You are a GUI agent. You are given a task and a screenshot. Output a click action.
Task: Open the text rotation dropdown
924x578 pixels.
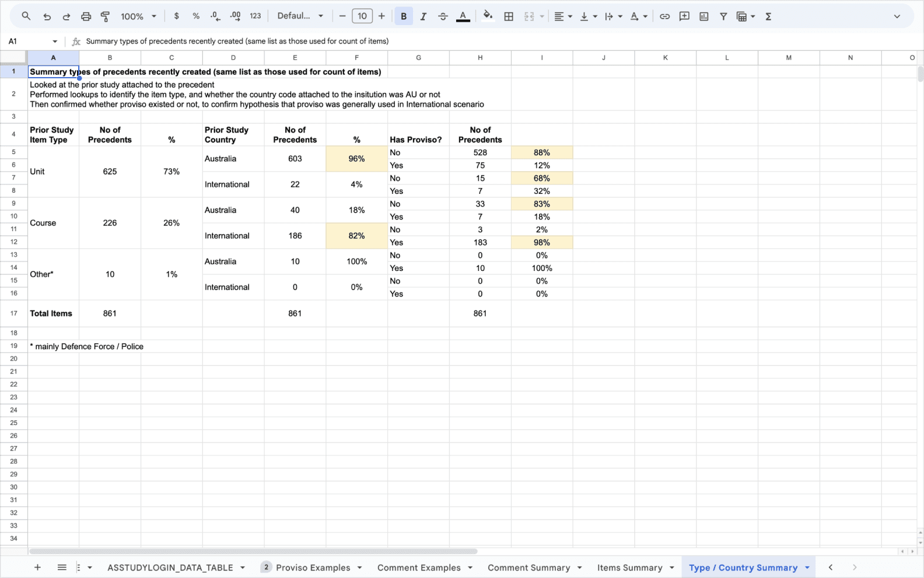(639, 16)
